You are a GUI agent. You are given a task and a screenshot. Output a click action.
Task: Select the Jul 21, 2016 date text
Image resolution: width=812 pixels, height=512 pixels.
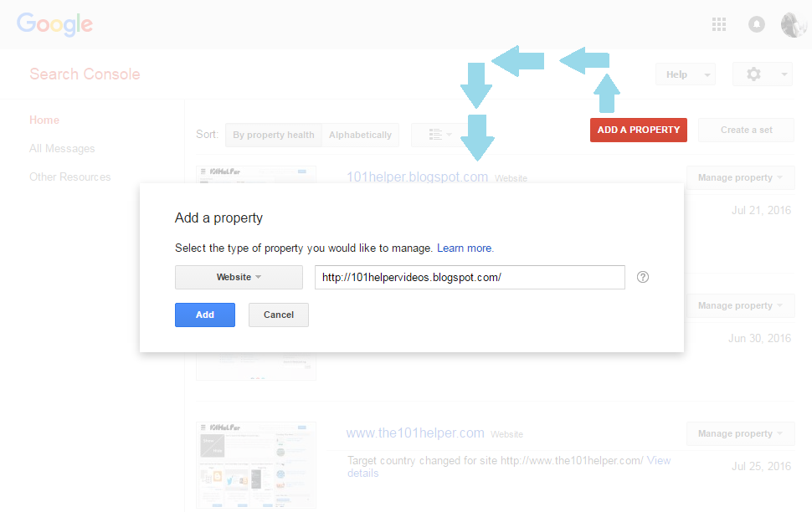pos(761,210)
